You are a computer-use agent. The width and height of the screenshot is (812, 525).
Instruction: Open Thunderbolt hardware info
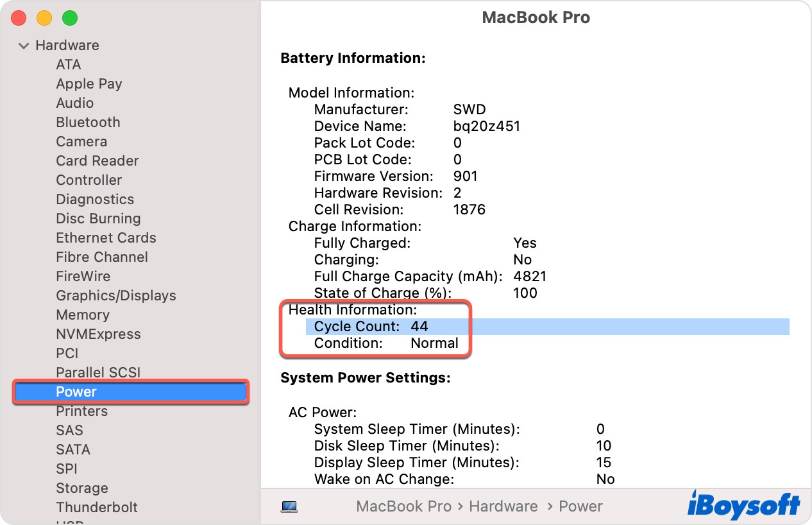coord(96,508)
